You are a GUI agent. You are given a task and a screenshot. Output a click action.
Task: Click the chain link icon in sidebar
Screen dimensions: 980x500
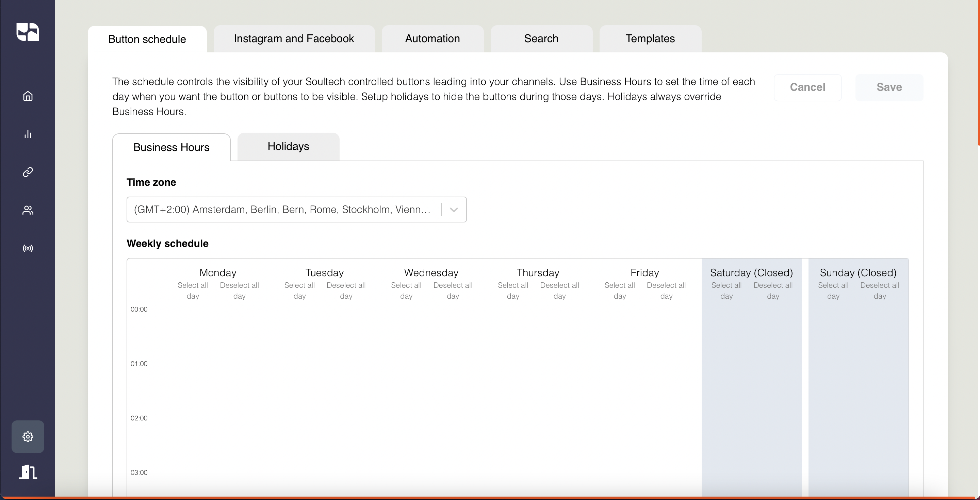pos(28,172)
